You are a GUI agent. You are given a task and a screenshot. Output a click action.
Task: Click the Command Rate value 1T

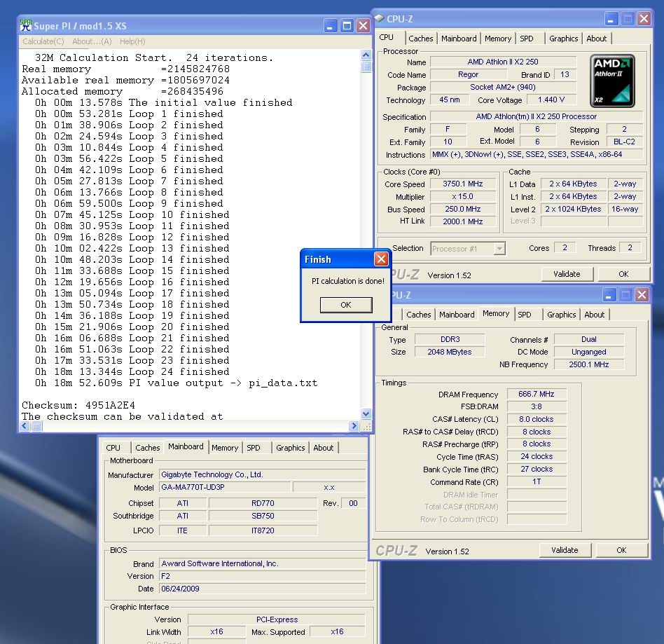pyautogui.click(x=536, y=481)
